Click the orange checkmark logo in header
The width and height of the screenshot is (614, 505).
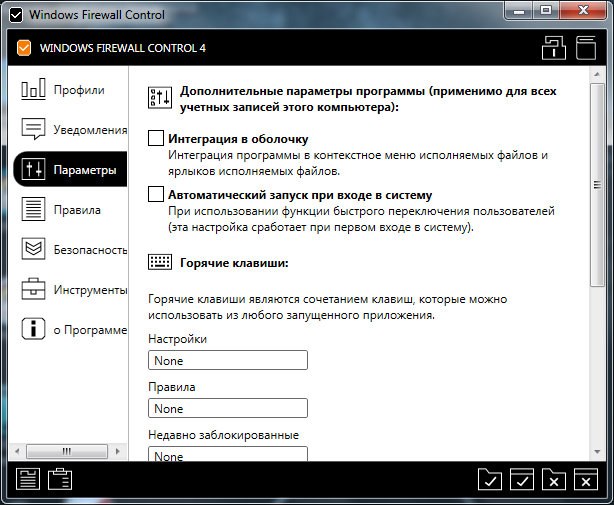(24, 48)
